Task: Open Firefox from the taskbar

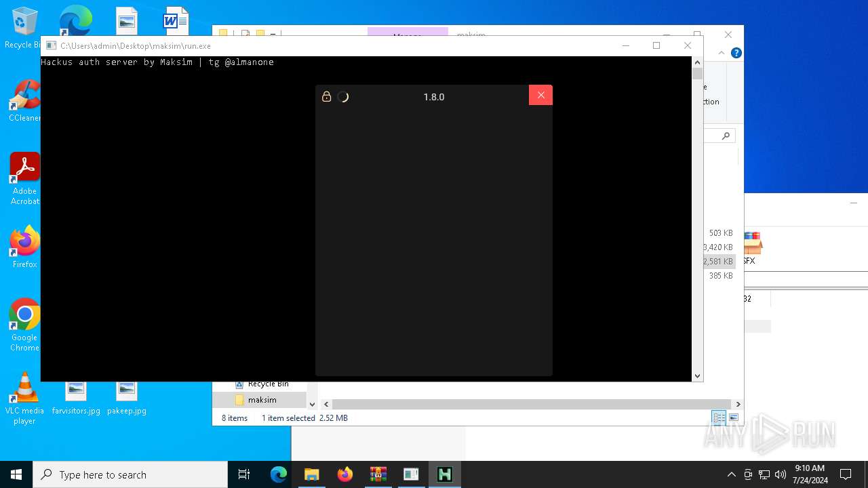Action: (x=345, y=474)
